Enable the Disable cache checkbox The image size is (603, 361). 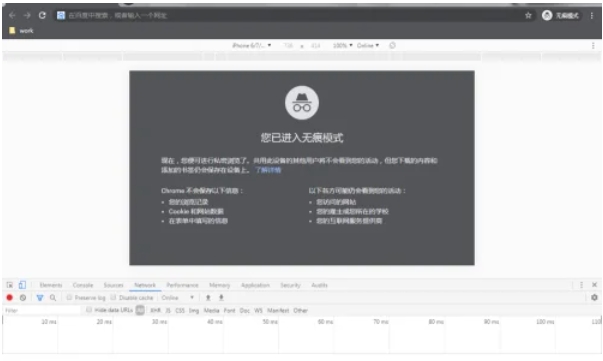point(113,298)
